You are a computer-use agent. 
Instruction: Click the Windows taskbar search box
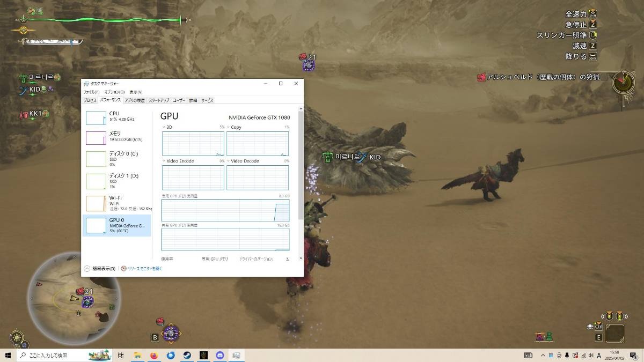[54, 355]
